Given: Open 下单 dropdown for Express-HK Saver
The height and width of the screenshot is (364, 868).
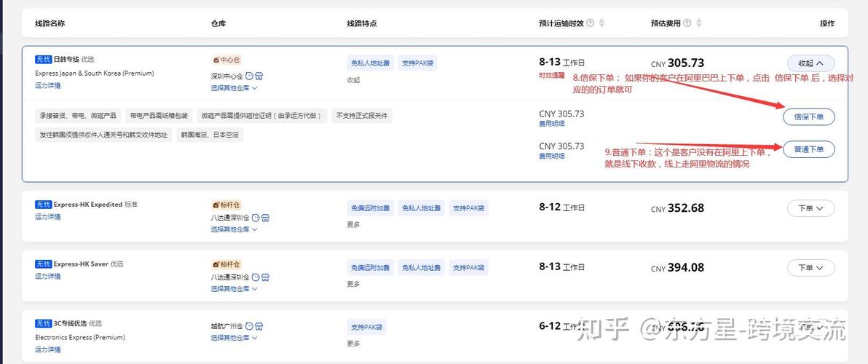Looking at the screenshot, I should 810,268.
